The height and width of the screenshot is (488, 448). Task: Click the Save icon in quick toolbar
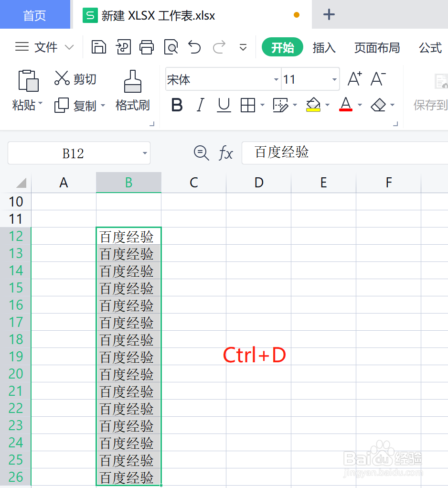click(x=98, y=47)
